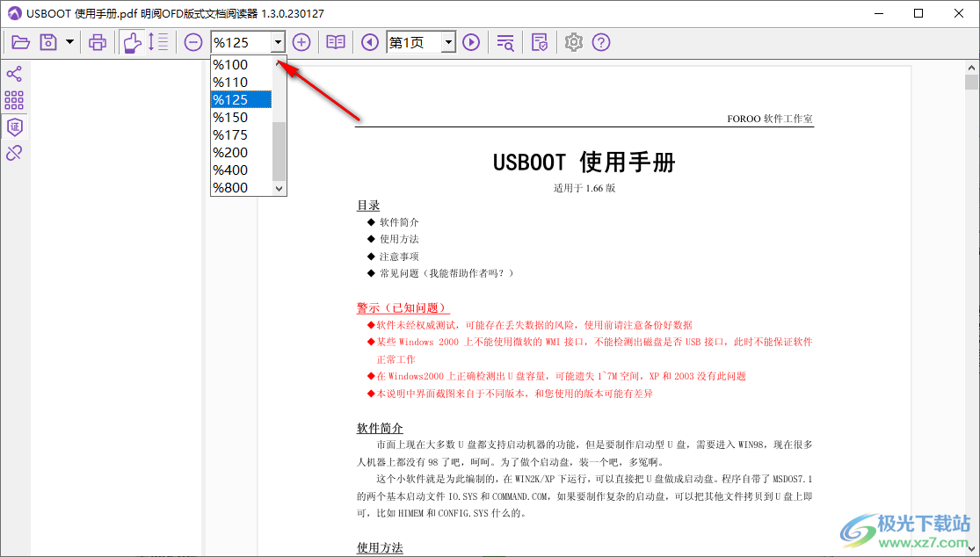
Task: Zoom out with the minus button
Action: click(193, 42)
